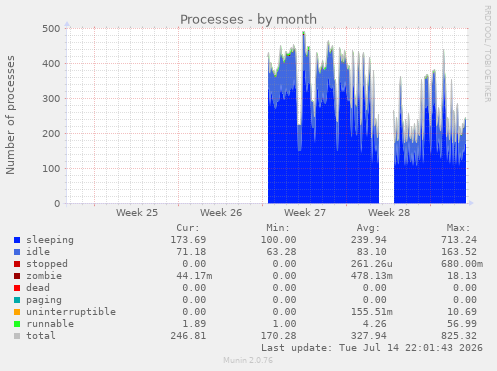Click uninterruptible max value 10.69
This screenshot has height=371, width=497.
click(462, 312)
